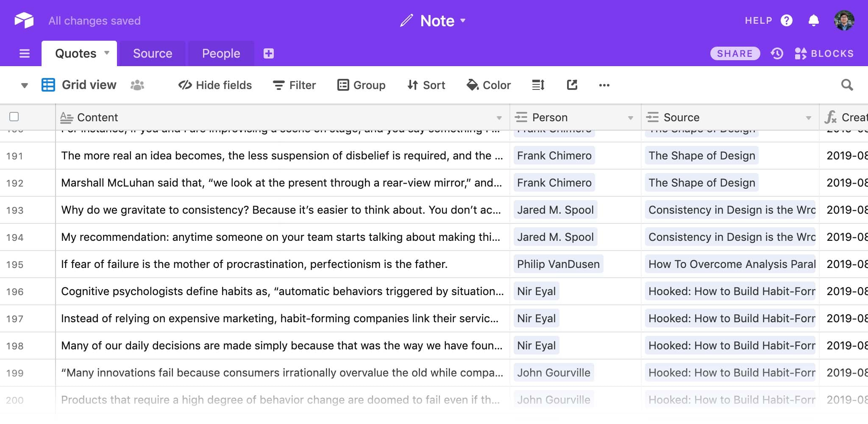Open the Person column dropdown arrow

pos(631,118)
